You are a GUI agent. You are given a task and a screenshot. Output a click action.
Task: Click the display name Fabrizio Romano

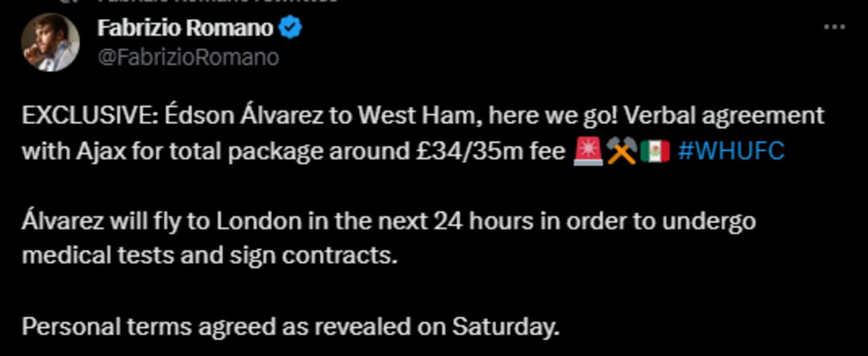[184, 26]
